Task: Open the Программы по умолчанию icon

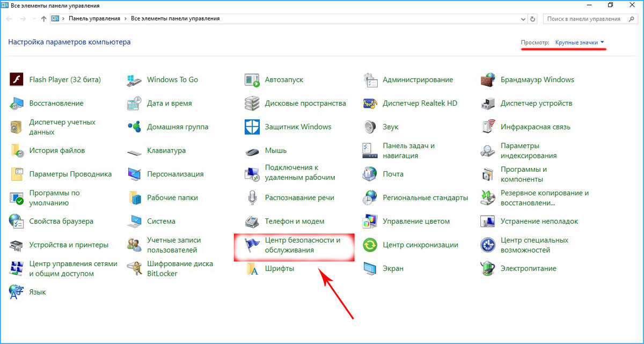Action: [x=17, y=197]
